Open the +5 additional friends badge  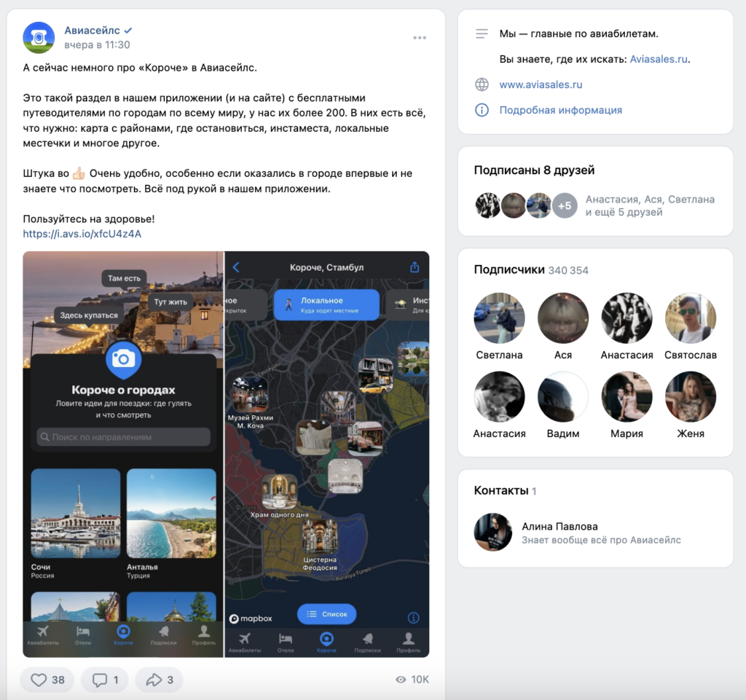coord(565,205)
